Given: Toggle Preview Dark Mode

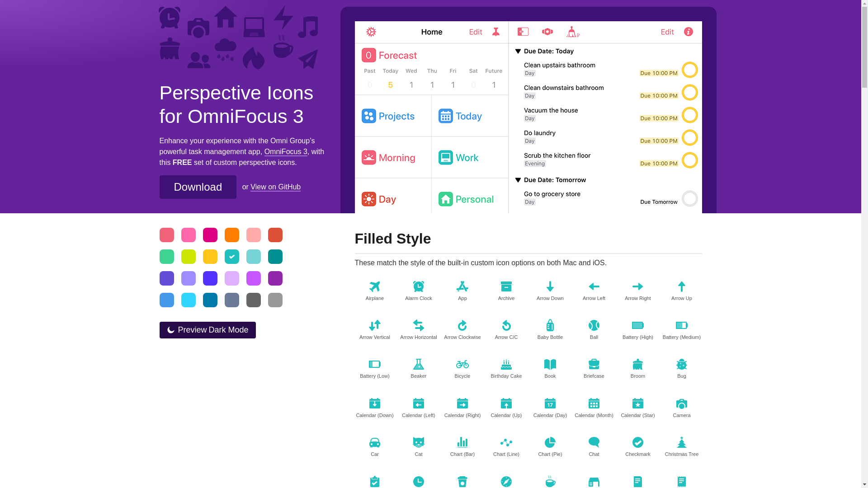Looking at the screenshot, I should click(208, 330).
